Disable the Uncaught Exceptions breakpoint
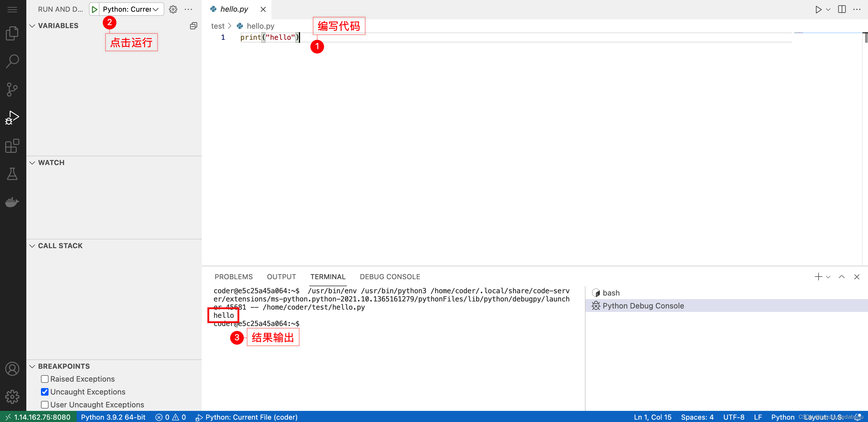Screen dimensions: 868x422 coord(44,392)
